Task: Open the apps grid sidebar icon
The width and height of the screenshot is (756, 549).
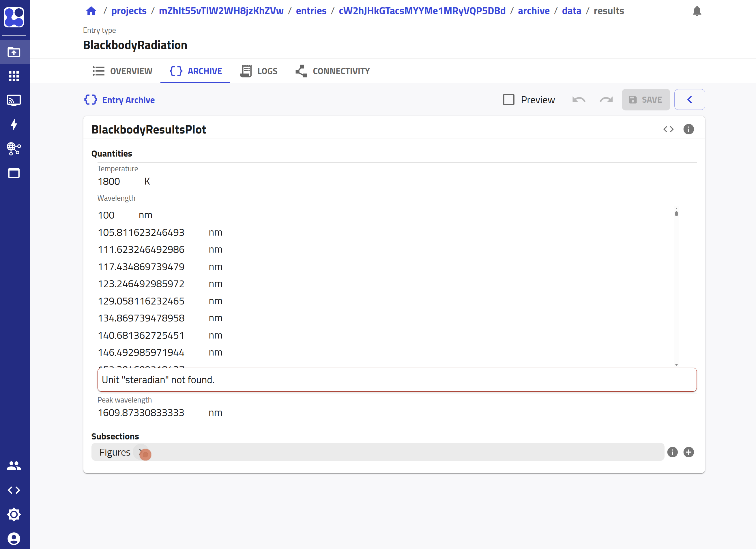Action: (14, 76)
